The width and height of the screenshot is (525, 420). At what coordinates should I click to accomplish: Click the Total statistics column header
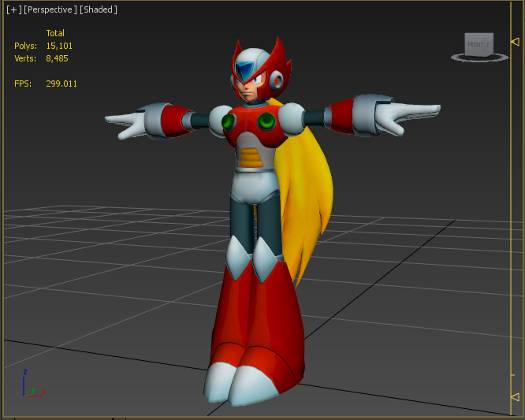click(55, 33)
